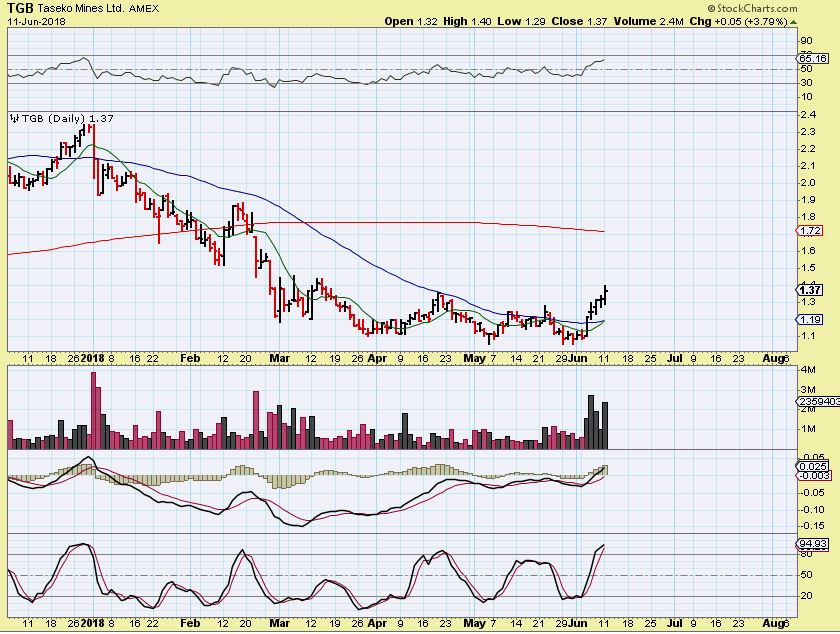Click the red 1.72 moving average tag
Viewport: 840px width, 634px height.
(x=811, y=231)
